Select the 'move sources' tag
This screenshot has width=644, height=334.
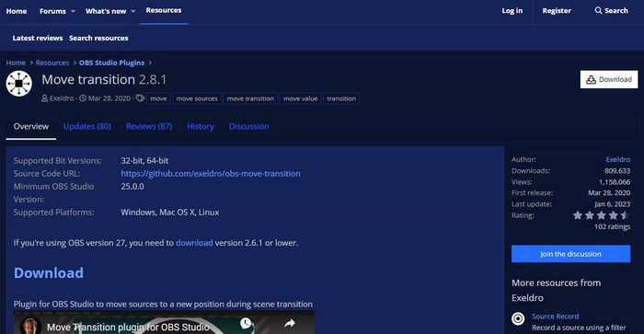(x=197, y=98)
